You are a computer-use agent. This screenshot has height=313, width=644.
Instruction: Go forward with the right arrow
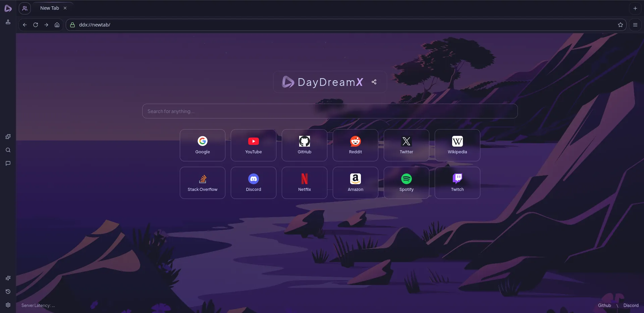click(x=46, y=25)
